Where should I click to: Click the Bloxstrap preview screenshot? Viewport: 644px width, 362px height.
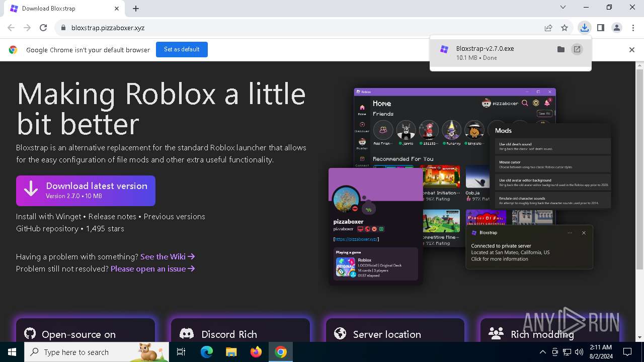coord(469,186)
